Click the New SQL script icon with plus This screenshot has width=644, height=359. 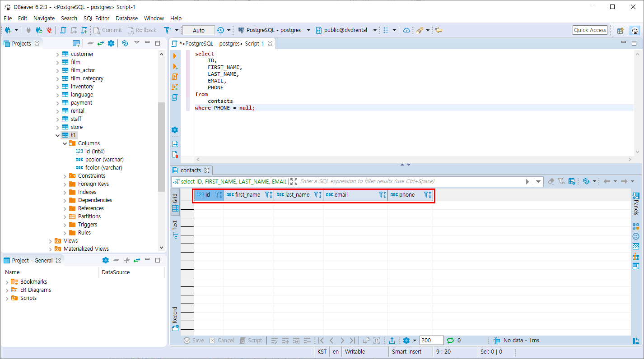click(84, 30)
